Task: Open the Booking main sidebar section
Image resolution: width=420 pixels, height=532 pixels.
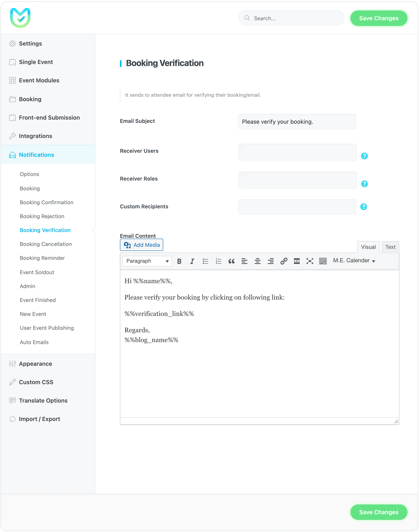Action: tap(48, 99)
